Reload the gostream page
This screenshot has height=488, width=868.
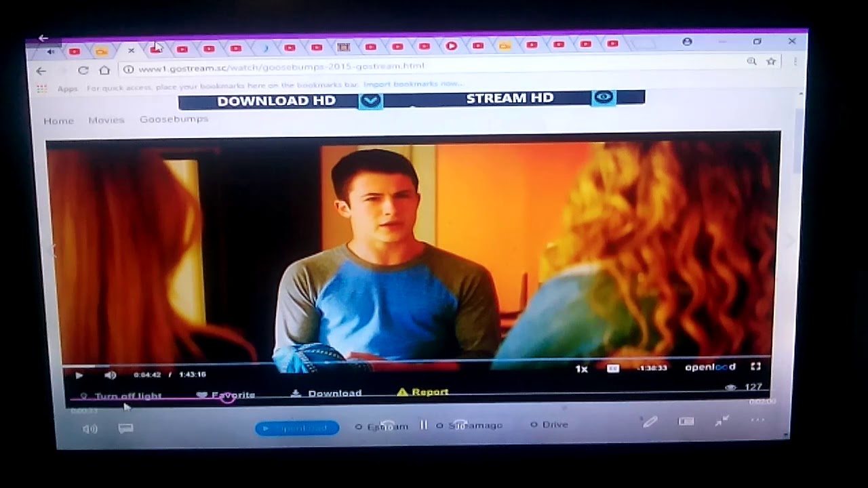[83, 70]
